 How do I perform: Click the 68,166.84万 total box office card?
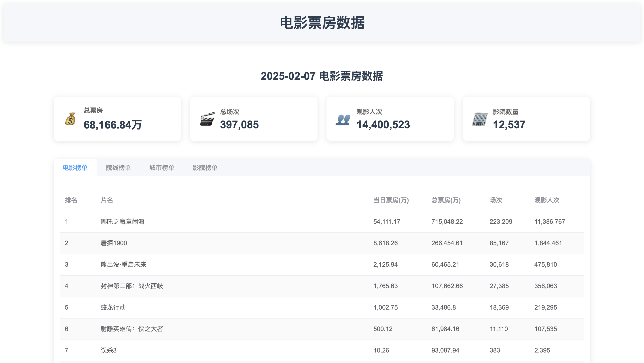[117, 119]
